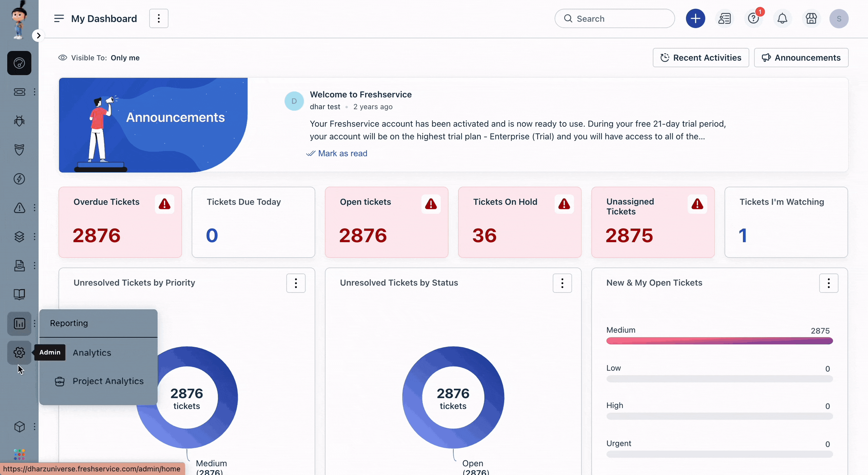Expand Unresolved Tickets by Status options
Screen dimensions: 868x475
coord(562,283)
